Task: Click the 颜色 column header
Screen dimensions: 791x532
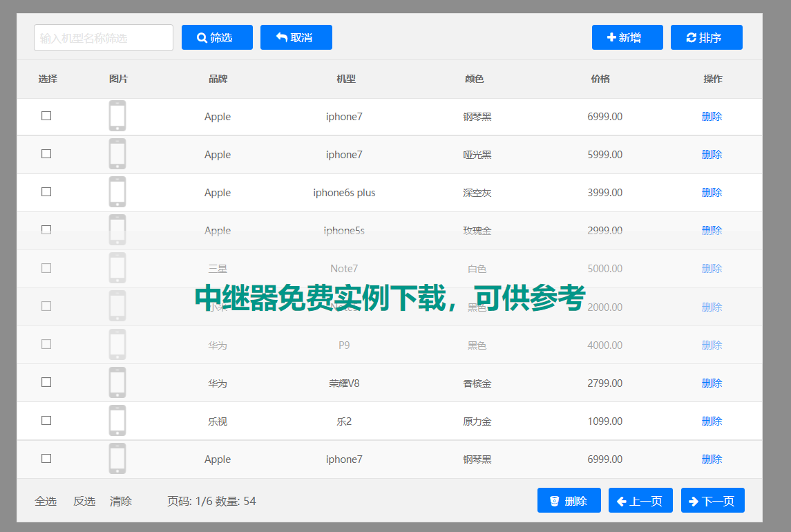Action: [x=474, y=79]
